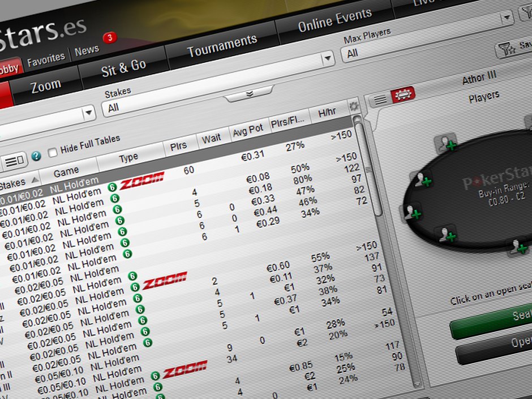
Task: Take the leftmost open seat on the table
Action: (x=412, y=212)
